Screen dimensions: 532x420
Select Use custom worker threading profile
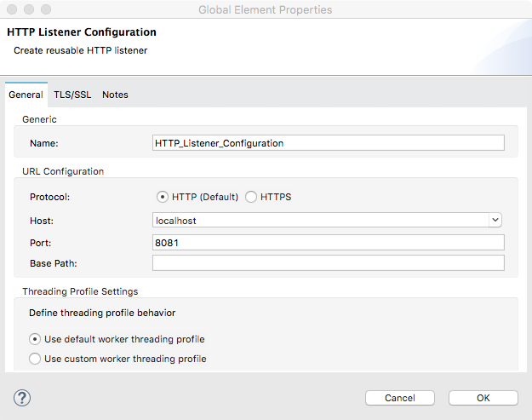pos(35,359)
